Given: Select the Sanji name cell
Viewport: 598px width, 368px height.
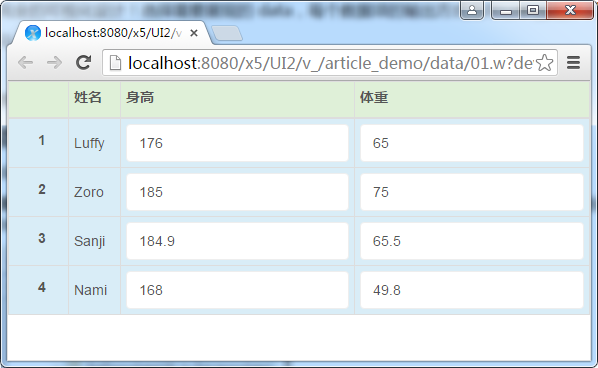Looking at the screenshot, I should (x=94, y=241).
